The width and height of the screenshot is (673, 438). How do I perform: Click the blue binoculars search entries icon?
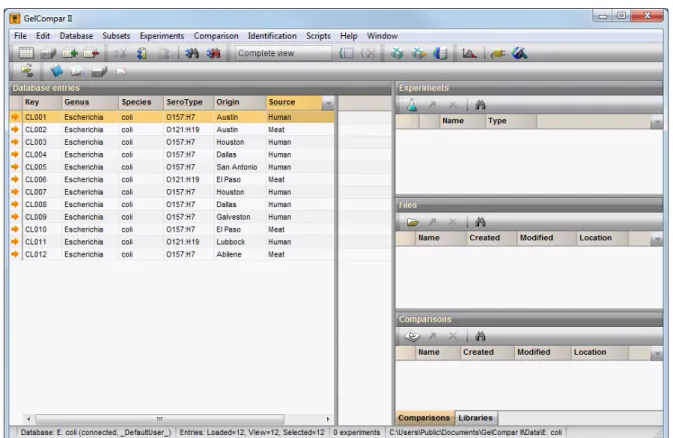pos(192,53)
